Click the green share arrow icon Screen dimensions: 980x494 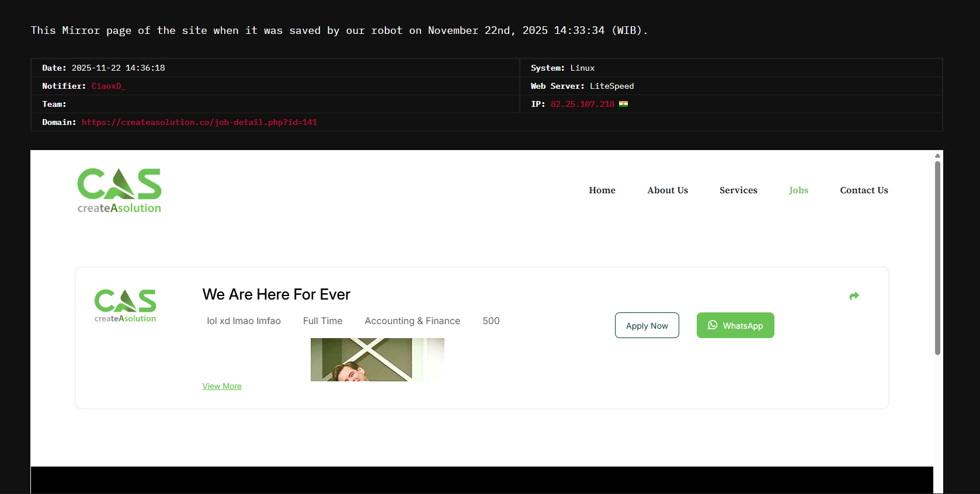854,296
